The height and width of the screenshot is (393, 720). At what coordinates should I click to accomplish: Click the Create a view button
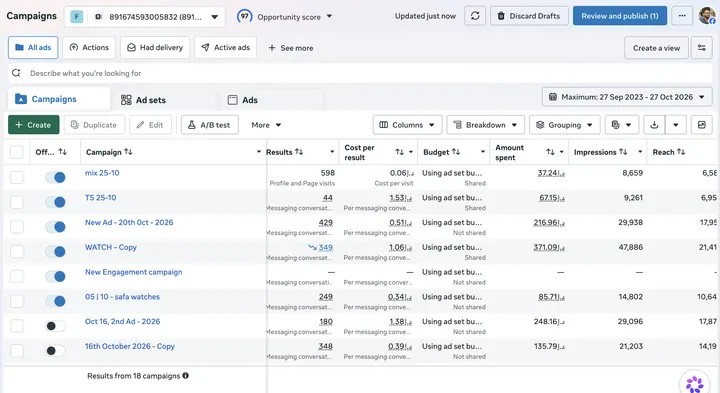pos(656,48)
